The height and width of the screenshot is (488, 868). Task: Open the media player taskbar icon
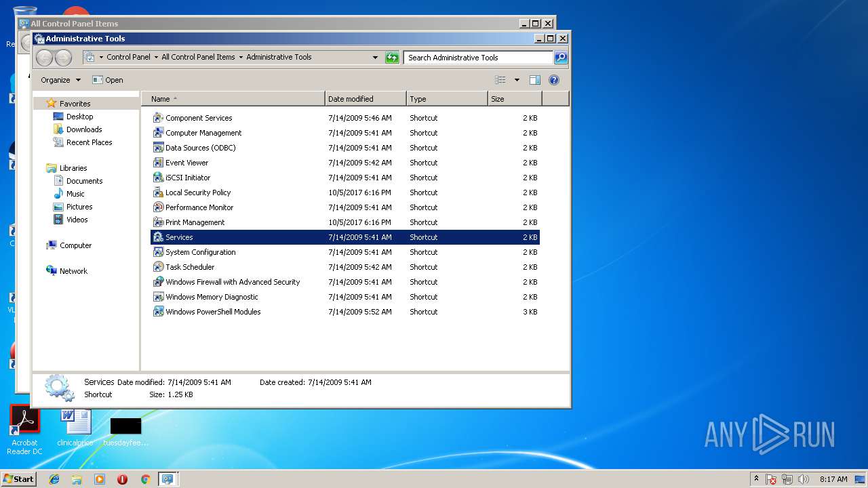pyautogui.click(x=100, y=479)
